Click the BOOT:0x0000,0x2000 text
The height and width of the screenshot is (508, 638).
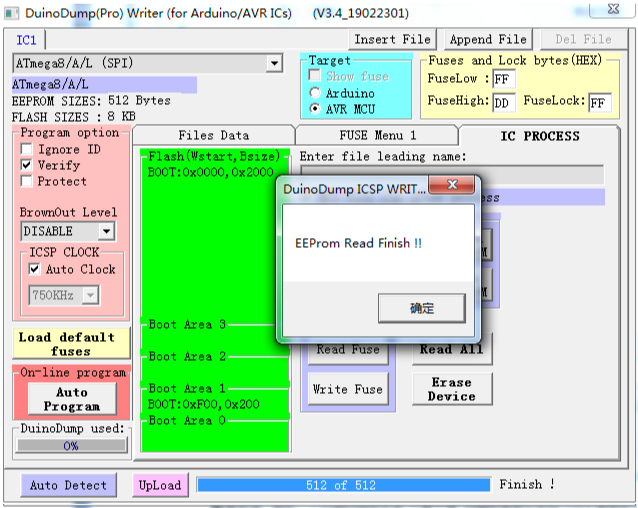click(210, 172)
